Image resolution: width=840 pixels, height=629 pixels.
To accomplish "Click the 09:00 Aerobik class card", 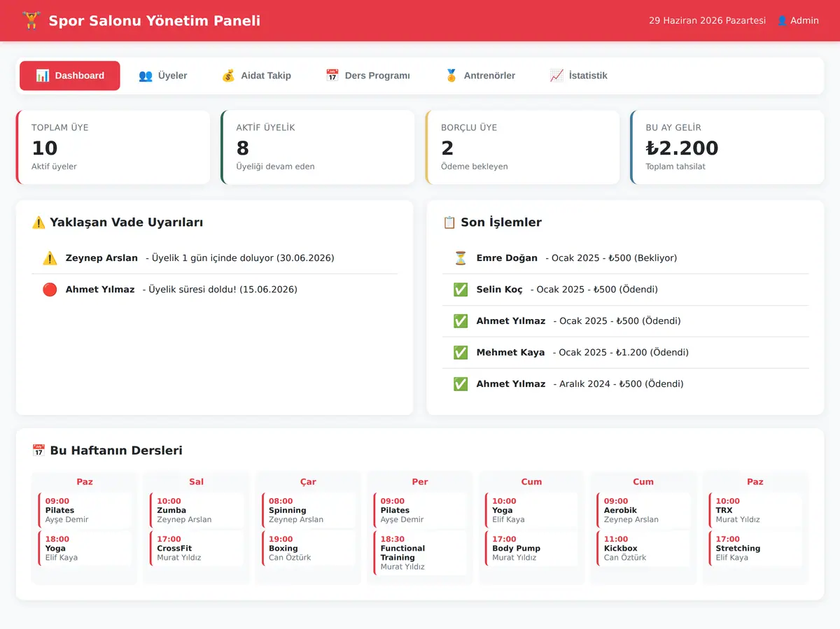I will [x=643, y=510].
